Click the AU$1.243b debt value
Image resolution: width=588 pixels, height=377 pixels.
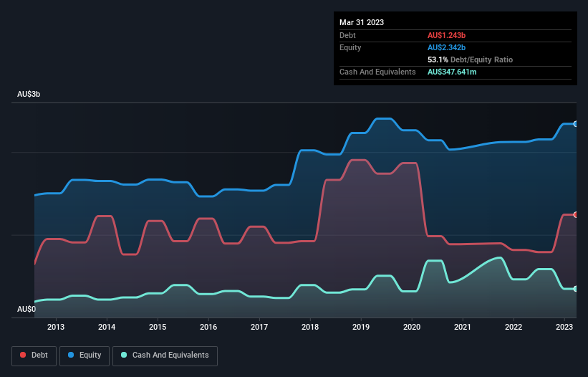coord(446,35)
